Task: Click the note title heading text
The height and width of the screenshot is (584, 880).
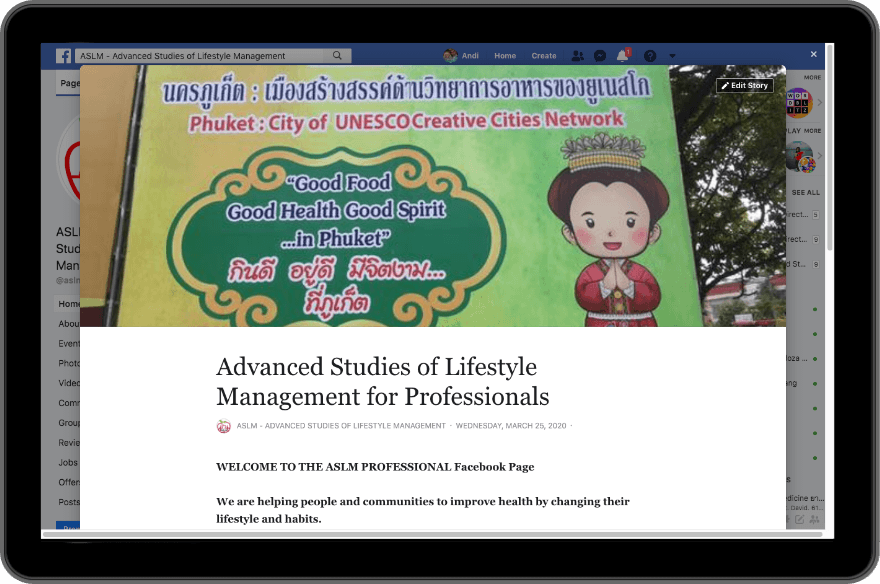Action: 383,381
